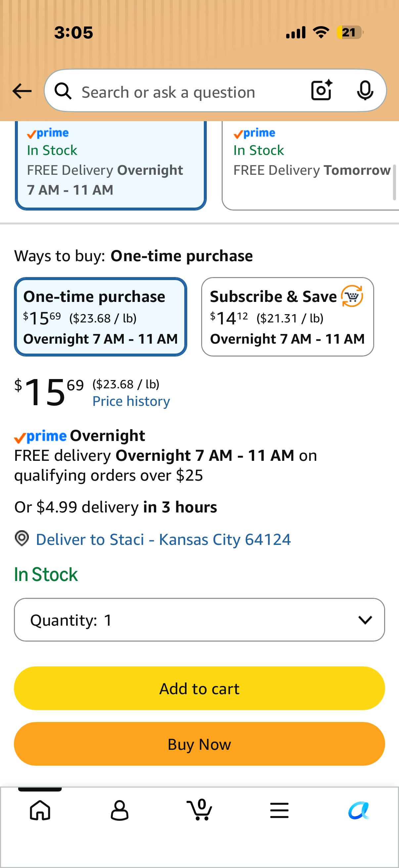Open the shopping cart icon
This screenshot has height=868, width=399.
[199, 809]
